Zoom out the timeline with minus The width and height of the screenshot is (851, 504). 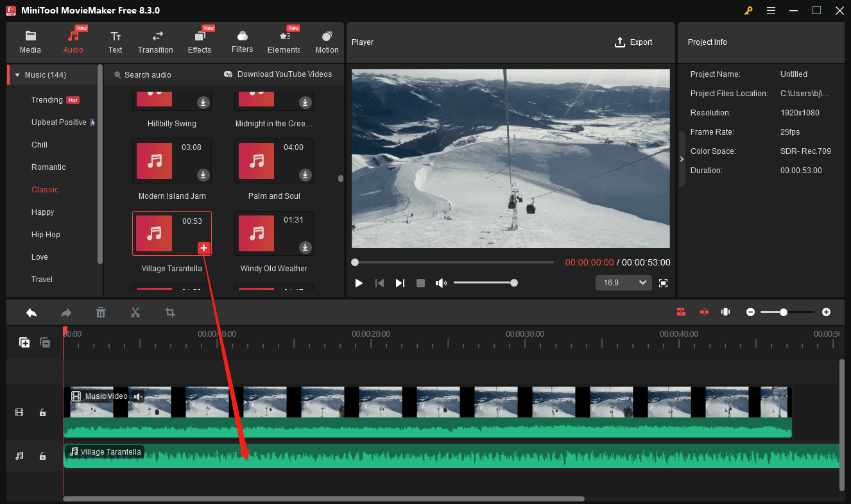(x=750, y=312)
